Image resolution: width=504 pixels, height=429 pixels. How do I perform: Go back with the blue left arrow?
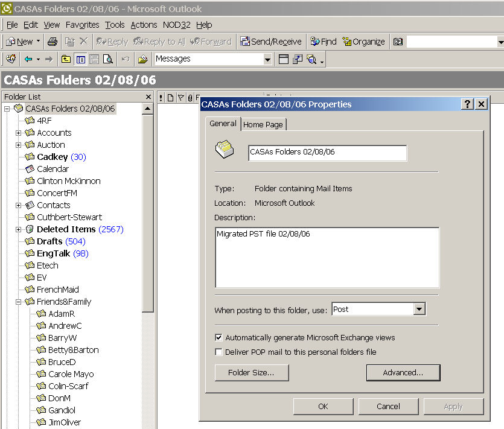pos(28,59)
